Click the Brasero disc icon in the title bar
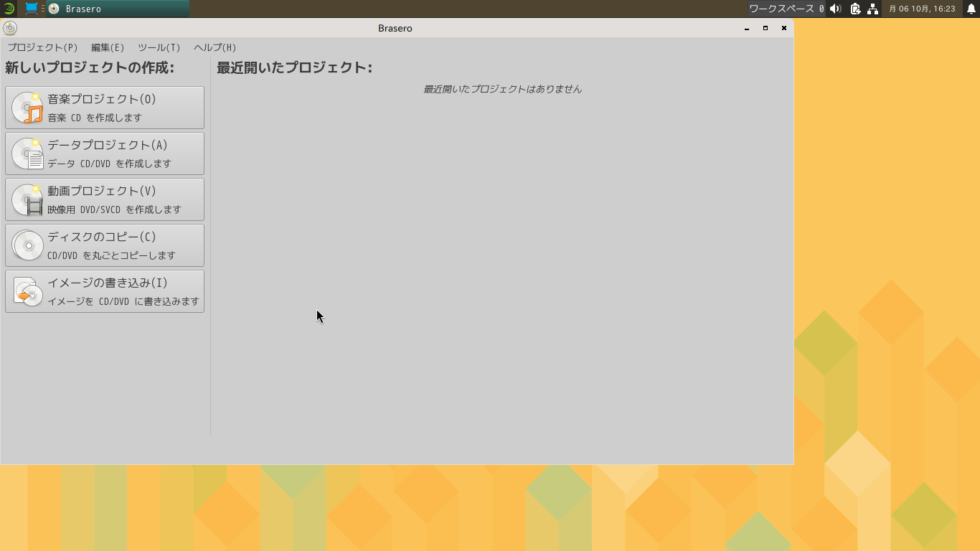Image resolution: width=980 pixels, height=551 pixels. 10,28
